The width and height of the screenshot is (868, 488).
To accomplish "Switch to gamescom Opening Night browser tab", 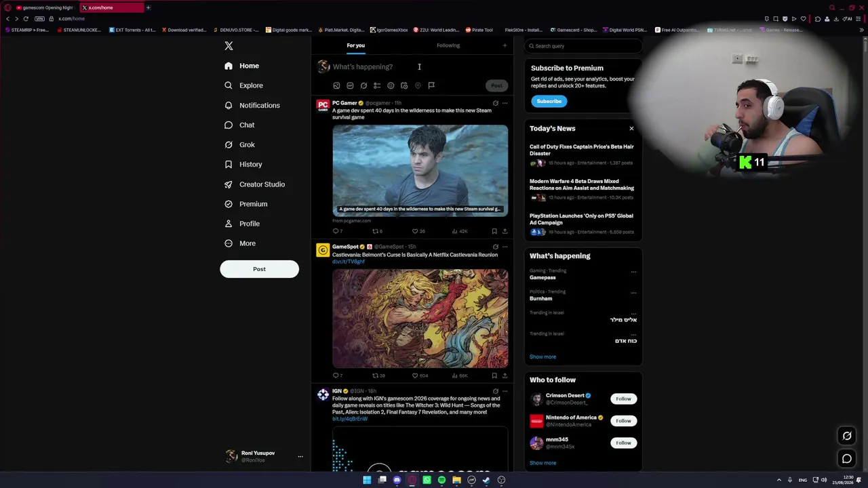I will click(x=44, y=7).
